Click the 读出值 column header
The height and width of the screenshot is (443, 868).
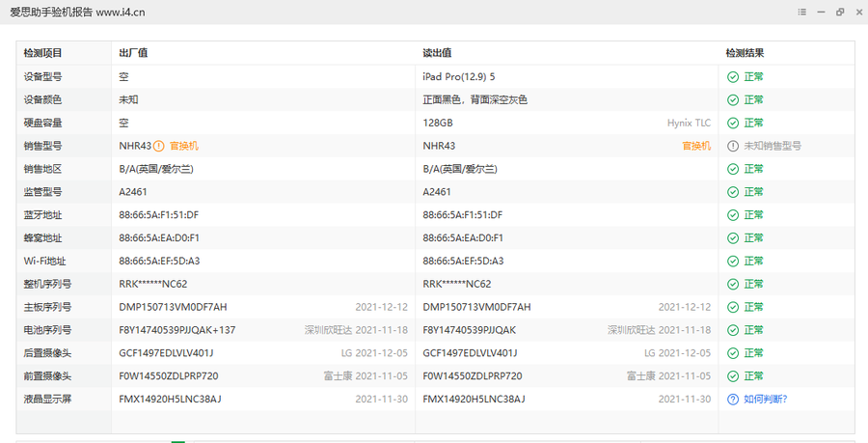(x=437, y=53)
